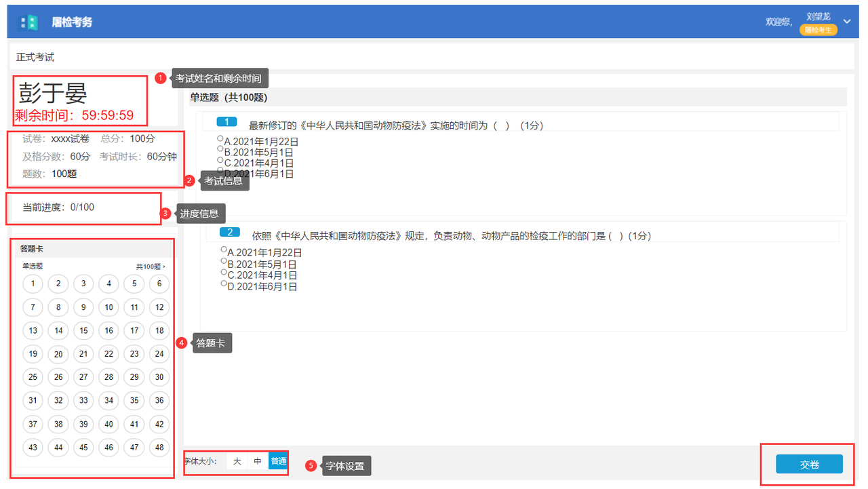Open question 15 from the answer card
This screenshot has width=868, height=489.
[83, 331]
